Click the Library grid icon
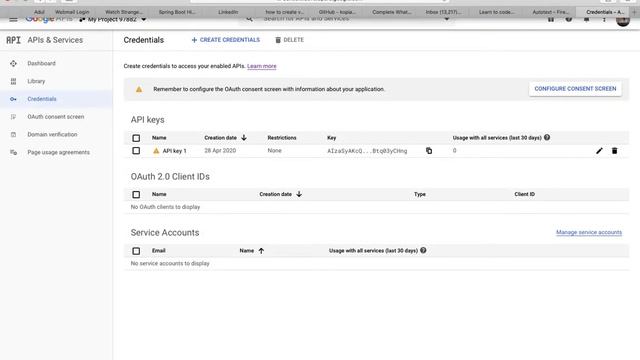The height and width of the screenshot is (360, 640). (x=13, y=81)
